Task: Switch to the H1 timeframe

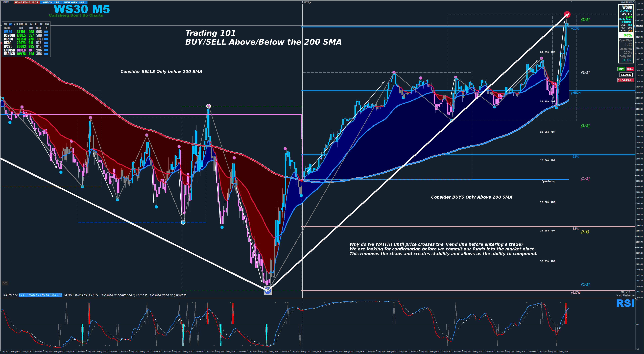Action: 26,25
